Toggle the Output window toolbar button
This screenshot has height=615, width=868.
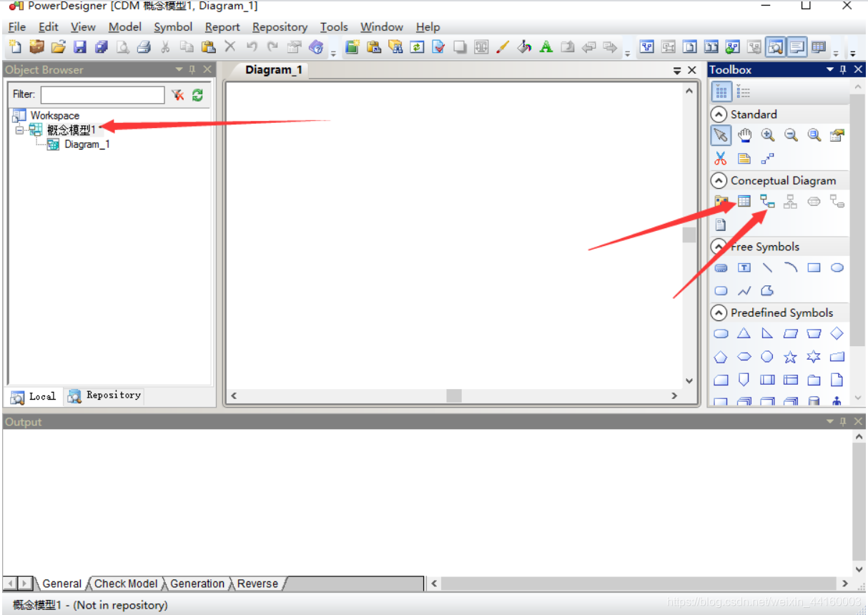797,47
